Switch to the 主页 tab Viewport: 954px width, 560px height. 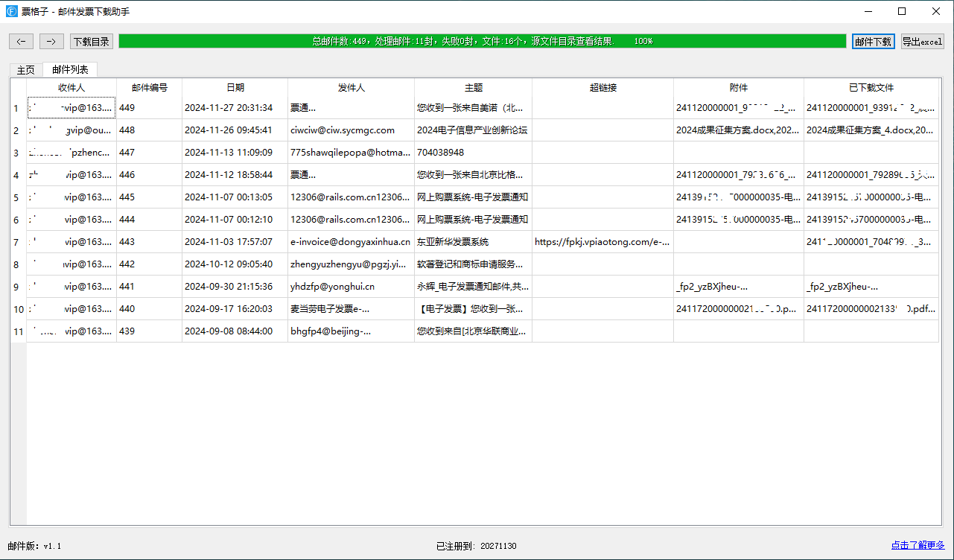(26, 70)
